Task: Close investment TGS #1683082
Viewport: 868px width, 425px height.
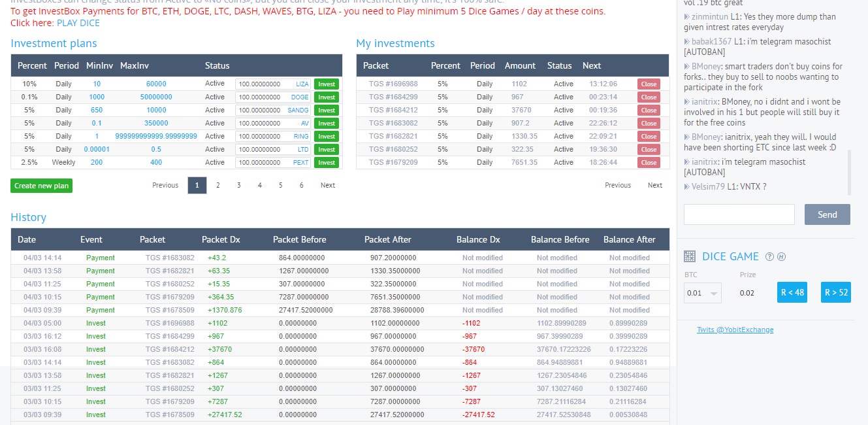Action: [649, 123]
